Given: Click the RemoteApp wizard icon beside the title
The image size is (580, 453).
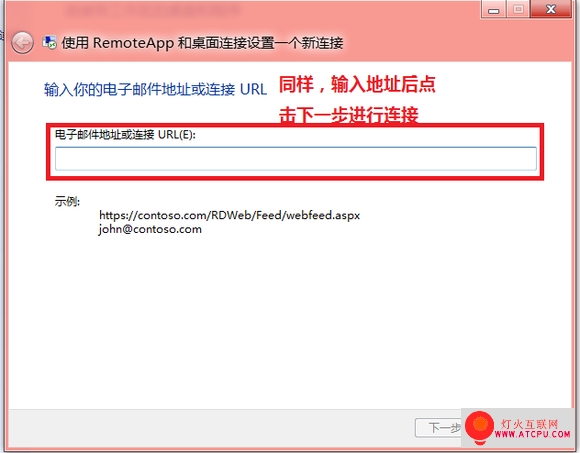Looking at the screenshot, I should pos(49,43).
